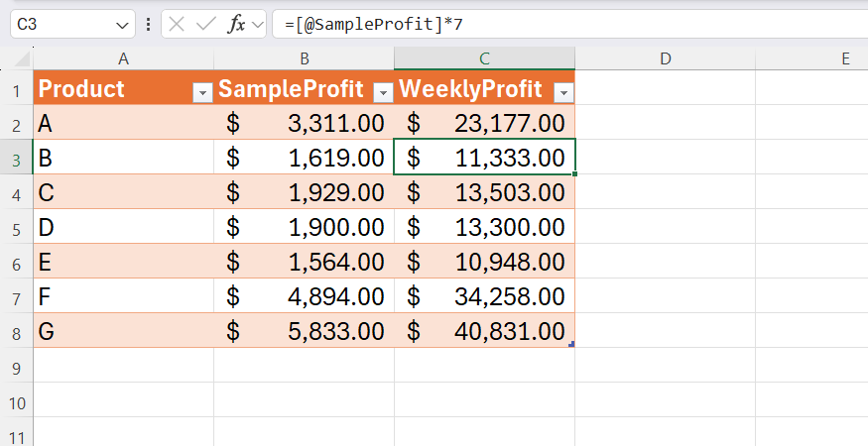Select the 10,948.00 WeeklyProfit cell
Image resolution: width=868 pixels, height=446 pixels.
484,262
